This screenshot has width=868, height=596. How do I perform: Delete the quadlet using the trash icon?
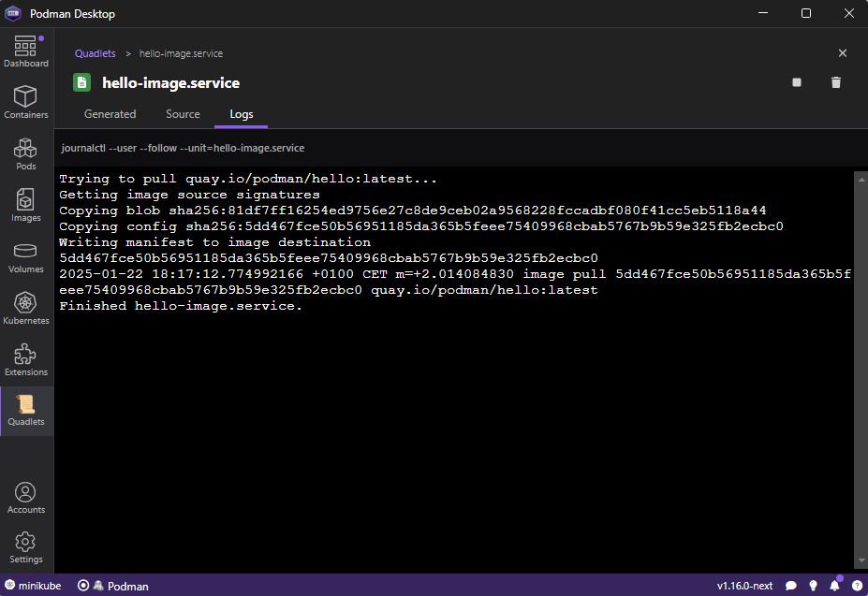point(836,82)
